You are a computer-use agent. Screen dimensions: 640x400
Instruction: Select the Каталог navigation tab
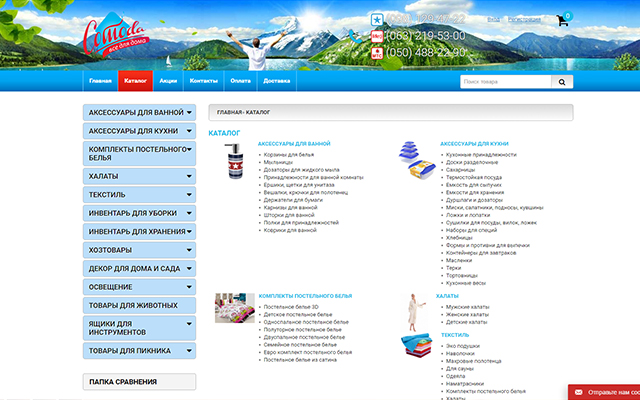click(x=136, y=81)
